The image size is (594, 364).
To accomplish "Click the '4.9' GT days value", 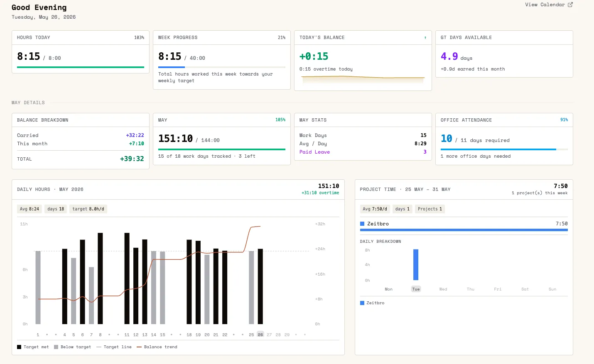I will pos(449,56).
